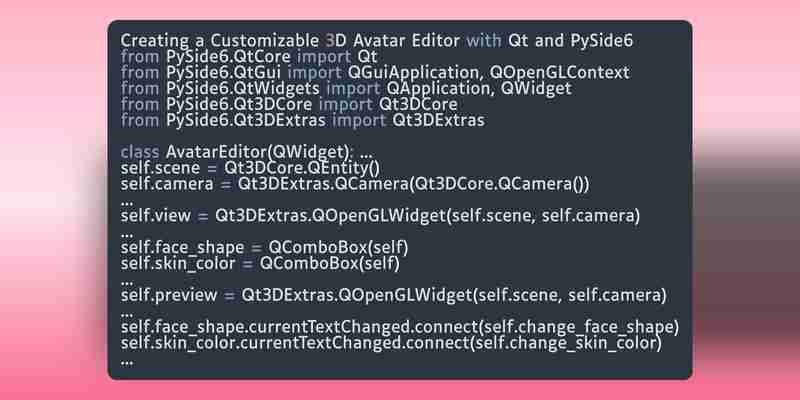Viewport: 800px width, 400px height.
Task: Click the Qt3DCore import statement
Action: 289,105
